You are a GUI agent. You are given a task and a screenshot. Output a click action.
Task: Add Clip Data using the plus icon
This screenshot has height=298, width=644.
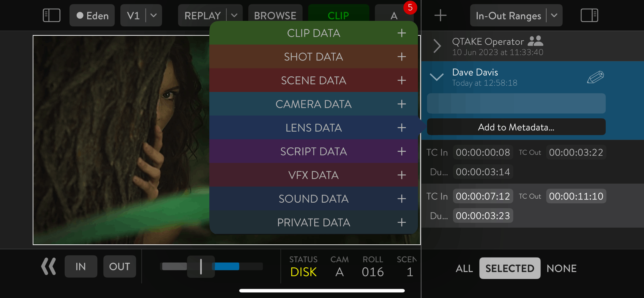[401, 33]
